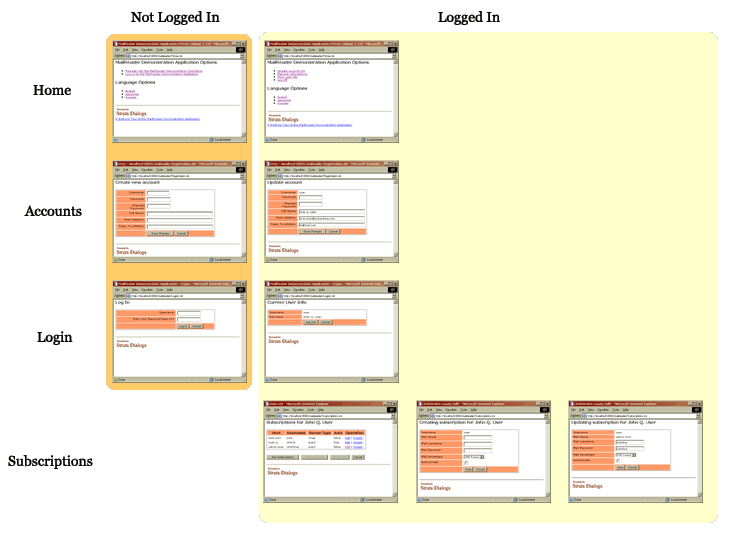Click "Not Logged In" column heading
This screenshot has width=730, height=540.
[175, 17]
